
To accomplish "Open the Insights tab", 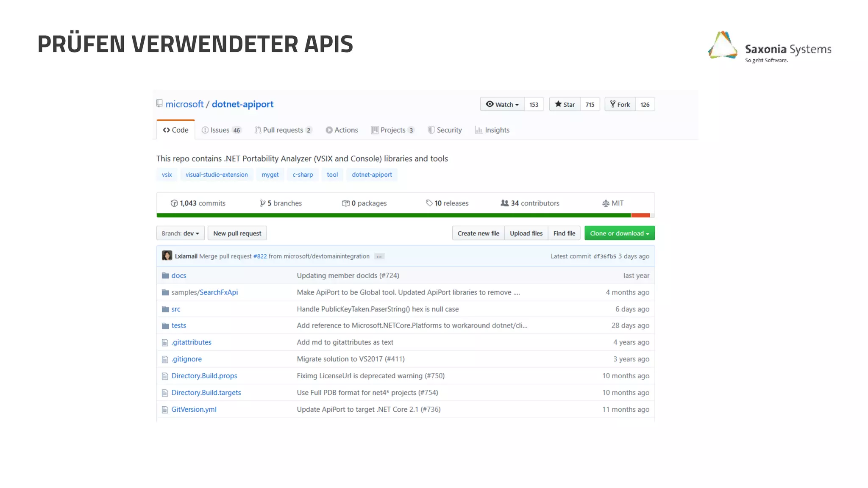I will pyautogui.click(x=492, y=130).
